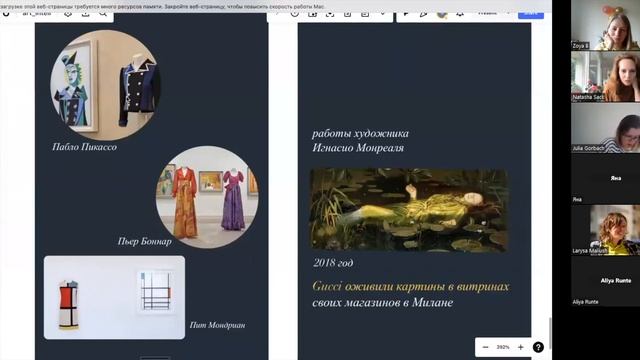
Task: Click the golden "Gucci оживили картины в витринах" line
Action: point(411,287)
